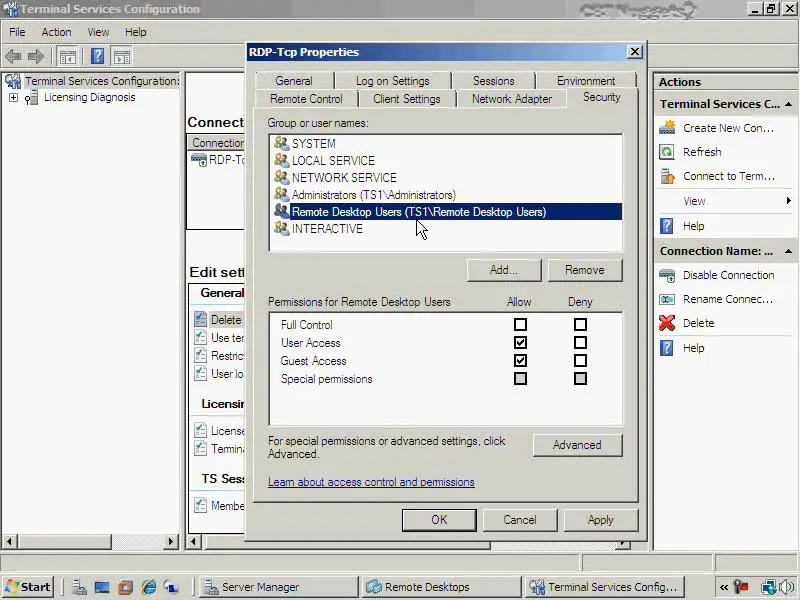The image size is (800, 600).
Task: Open the Action menu
Action: (x=56, y=32)
